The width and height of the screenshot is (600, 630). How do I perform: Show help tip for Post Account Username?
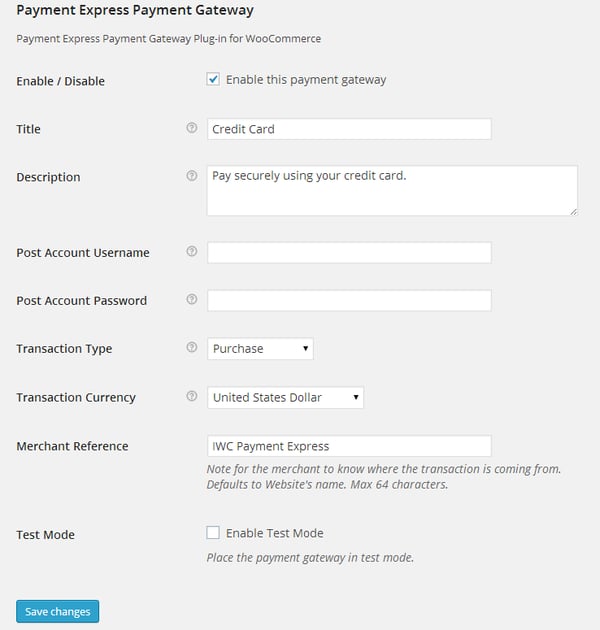pyautogui.click(x=192, y=252)
